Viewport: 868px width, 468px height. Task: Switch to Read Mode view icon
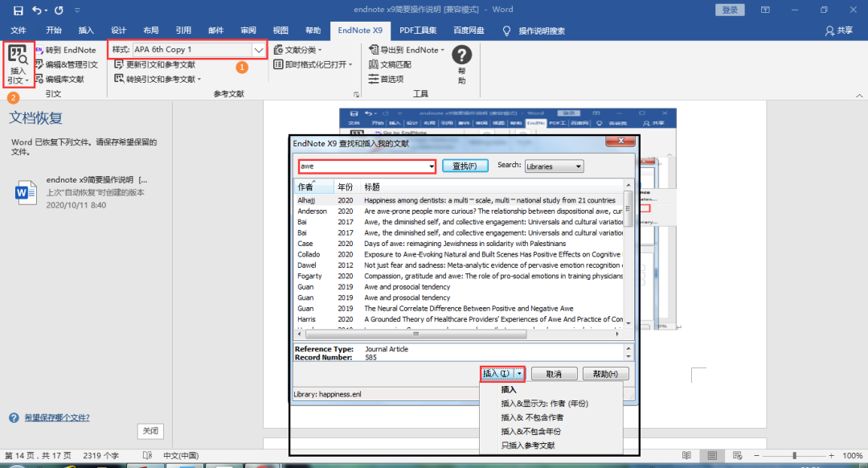(686, 456)
